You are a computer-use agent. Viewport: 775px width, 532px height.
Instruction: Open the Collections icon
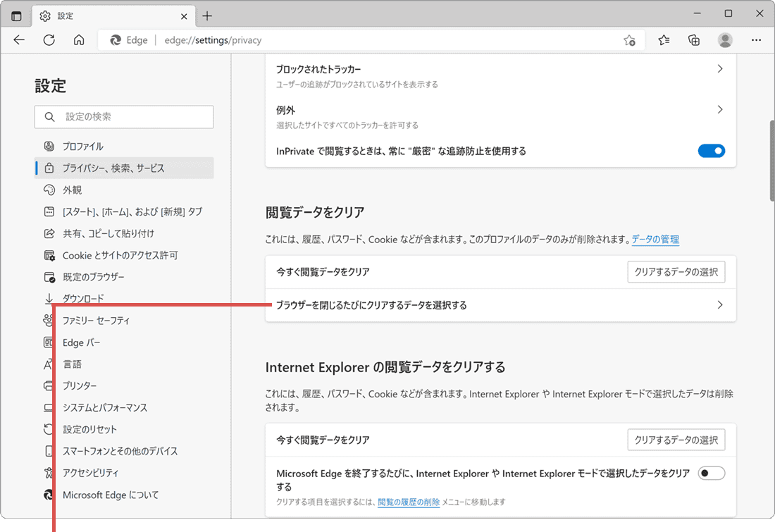[694, 40]
